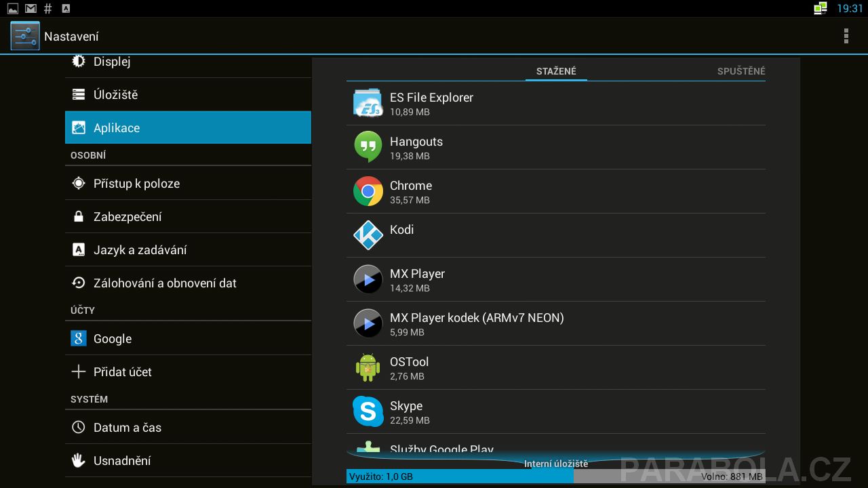The image size is (868, 488).
Task: Click the Volno 881 MB storage bar segment
Action: 669,476
